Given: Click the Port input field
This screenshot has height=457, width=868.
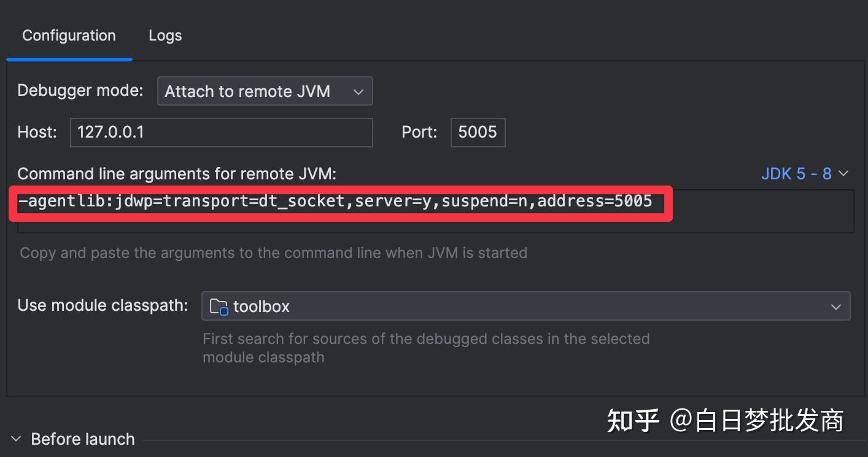Looking at the screenshot, I should coord(478,132).
